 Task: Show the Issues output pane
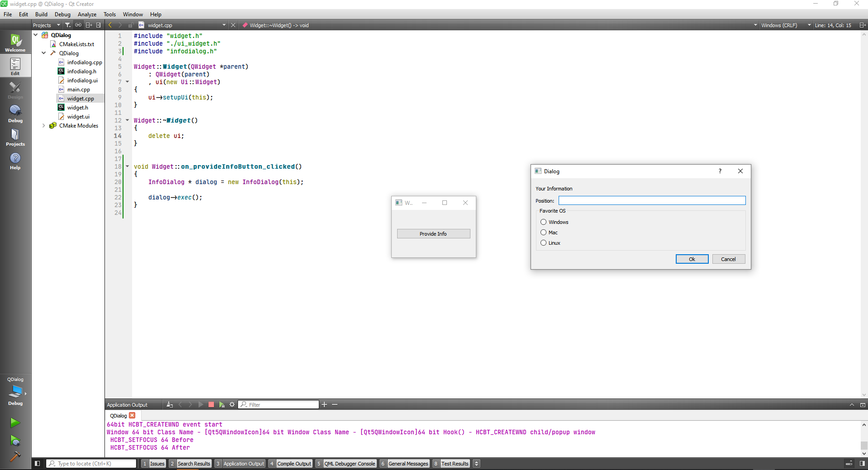pos(153,464)
